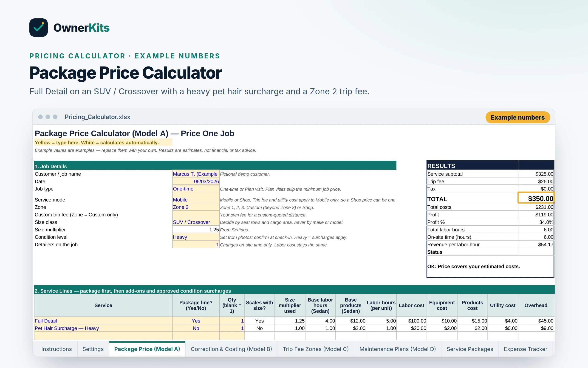Select the Date cell 06/03/2026
The image size is (588, 368).
(x=196, y=181)
